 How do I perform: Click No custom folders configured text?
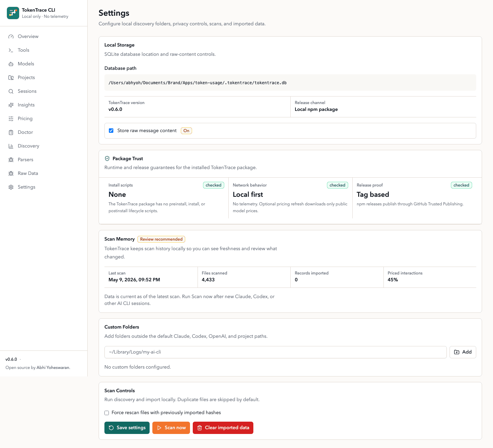click(x=138, y=367)
